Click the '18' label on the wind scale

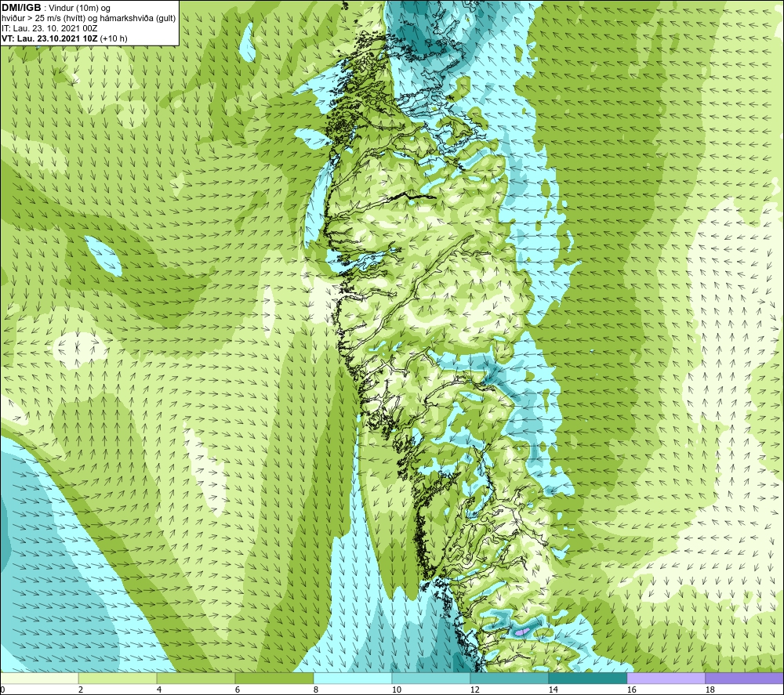click(710, 690)
